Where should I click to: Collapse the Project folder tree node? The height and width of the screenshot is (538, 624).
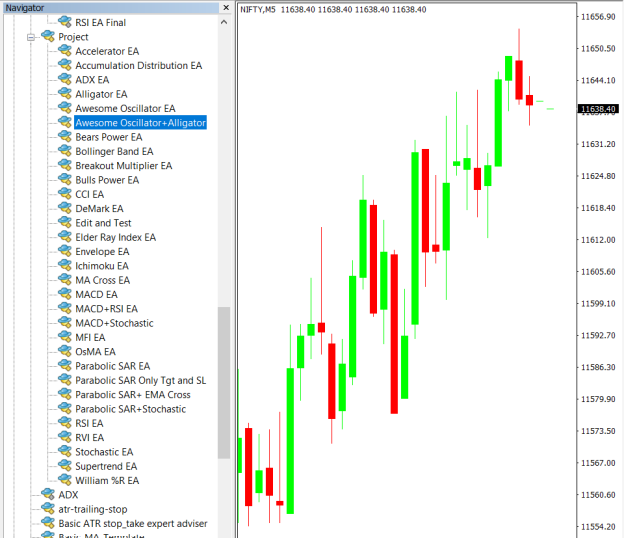[31, 37]
